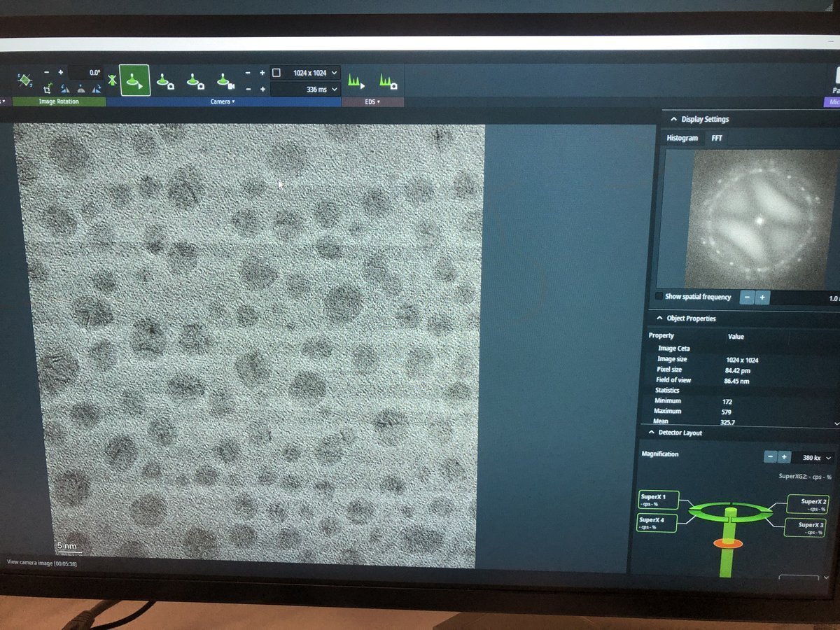Click the first camera snapshot acquire icon
The width and height of the screenshot is (840, 630).
165,82
